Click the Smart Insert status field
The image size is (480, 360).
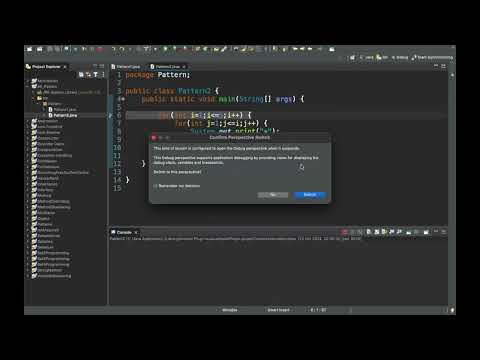tap(279, 310)
